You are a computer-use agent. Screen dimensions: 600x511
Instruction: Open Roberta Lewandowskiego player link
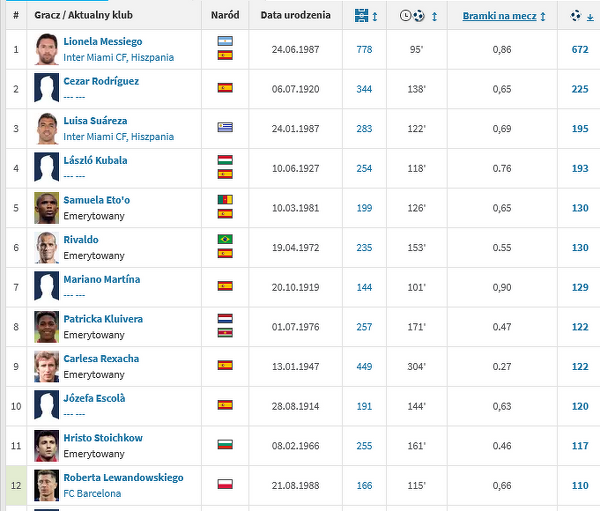click(123, 478)
